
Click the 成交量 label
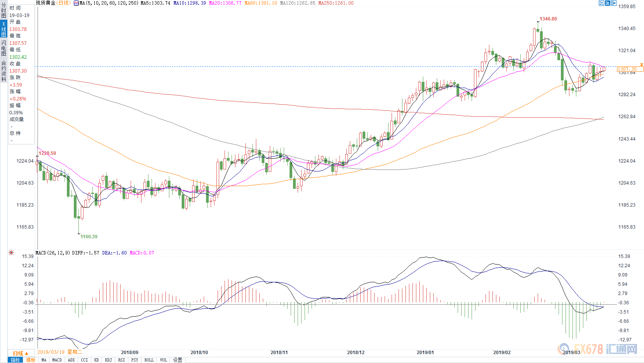coord(17,119)
